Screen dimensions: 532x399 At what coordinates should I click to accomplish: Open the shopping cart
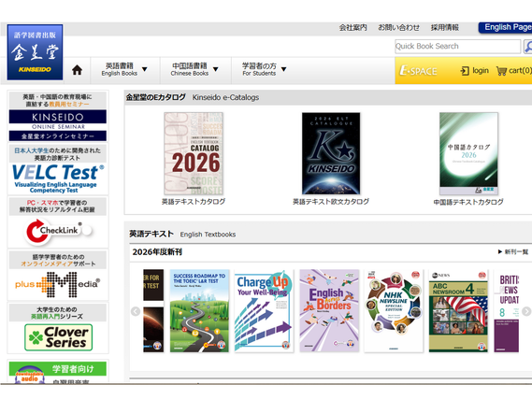click(x=514, y=70)
